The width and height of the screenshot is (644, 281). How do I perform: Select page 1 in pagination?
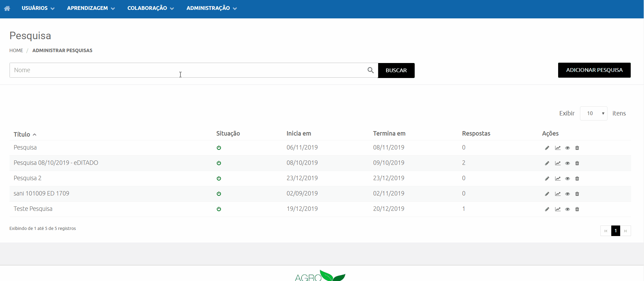pyautogui.click(x=616, y=231)
